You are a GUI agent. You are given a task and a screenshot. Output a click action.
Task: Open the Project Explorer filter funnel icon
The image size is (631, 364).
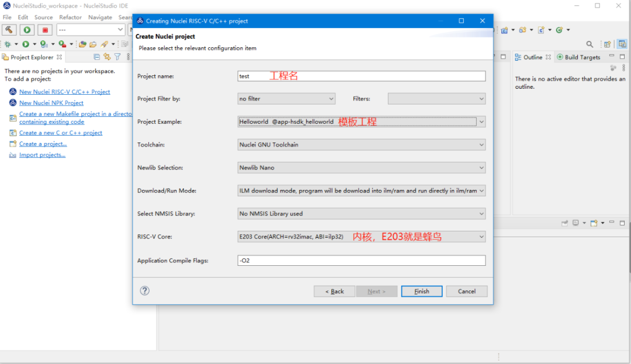[117, 57]
